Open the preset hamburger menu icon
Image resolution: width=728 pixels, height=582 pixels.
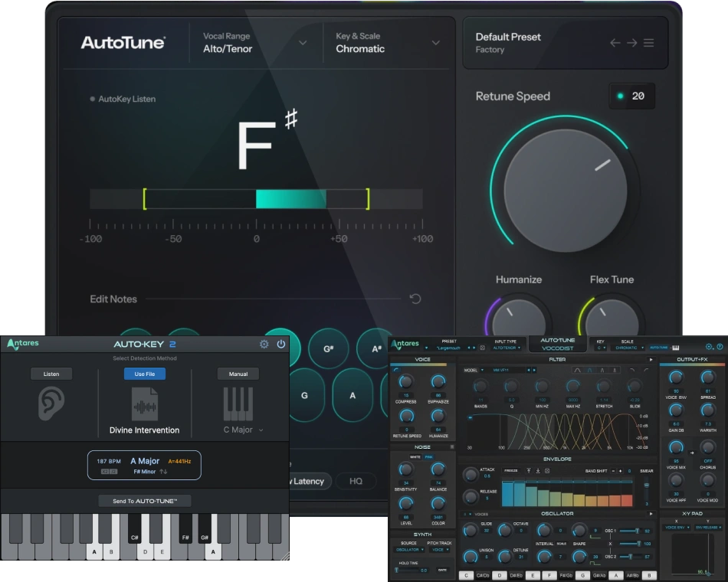648,43
